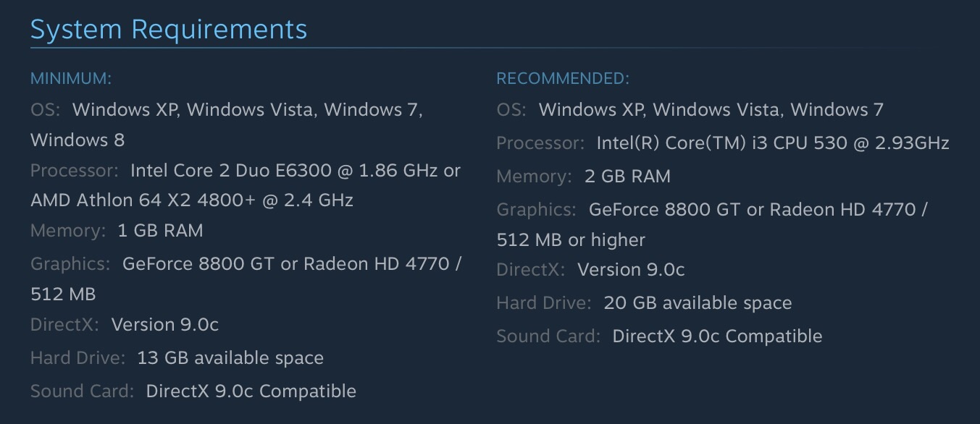
Task: Click the '1 GB RAM' memory value
Action: click(x=160, y=231)
